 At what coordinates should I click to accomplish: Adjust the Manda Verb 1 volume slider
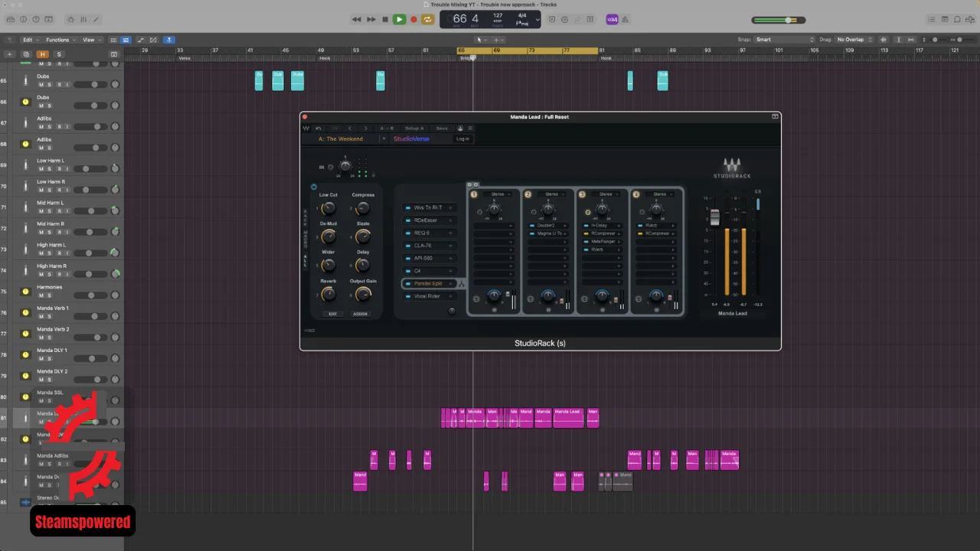[x=90, y=316]
